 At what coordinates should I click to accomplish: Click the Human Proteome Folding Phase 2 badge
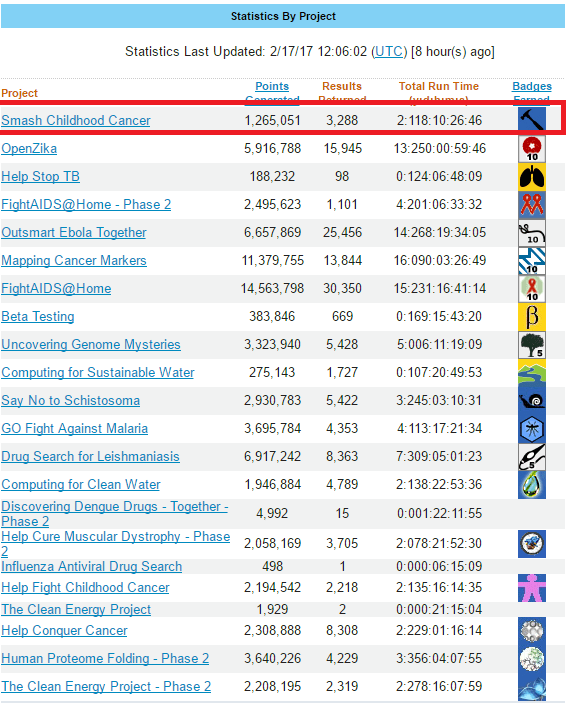[532, 659]
